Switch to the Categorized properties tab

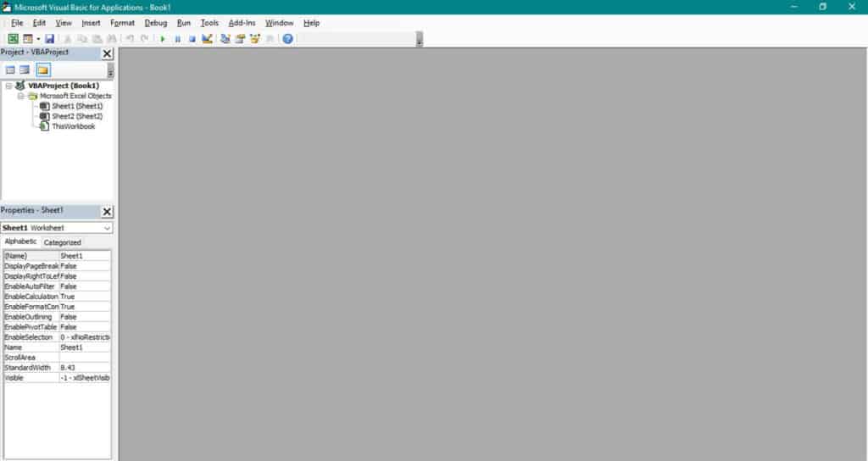point(63,242)
